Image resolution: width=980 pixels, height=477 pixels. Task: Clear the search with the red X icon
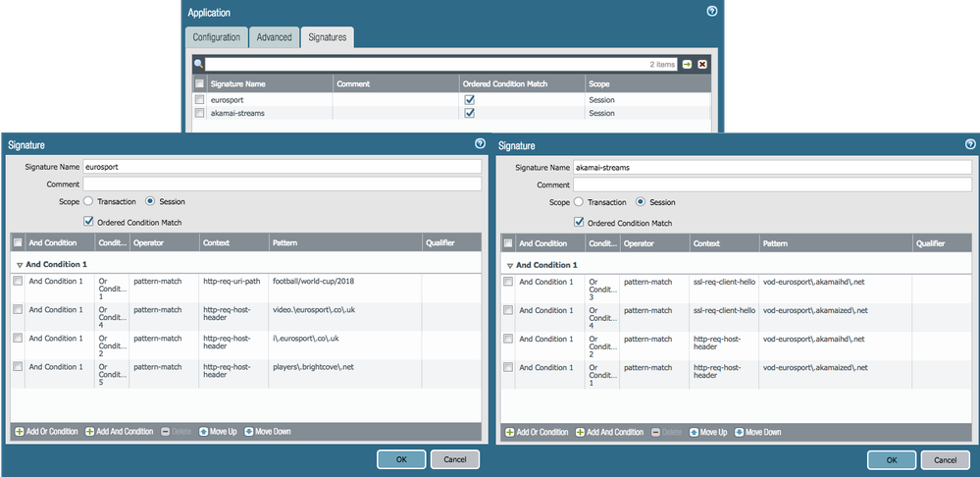click(x=701, y=64)
